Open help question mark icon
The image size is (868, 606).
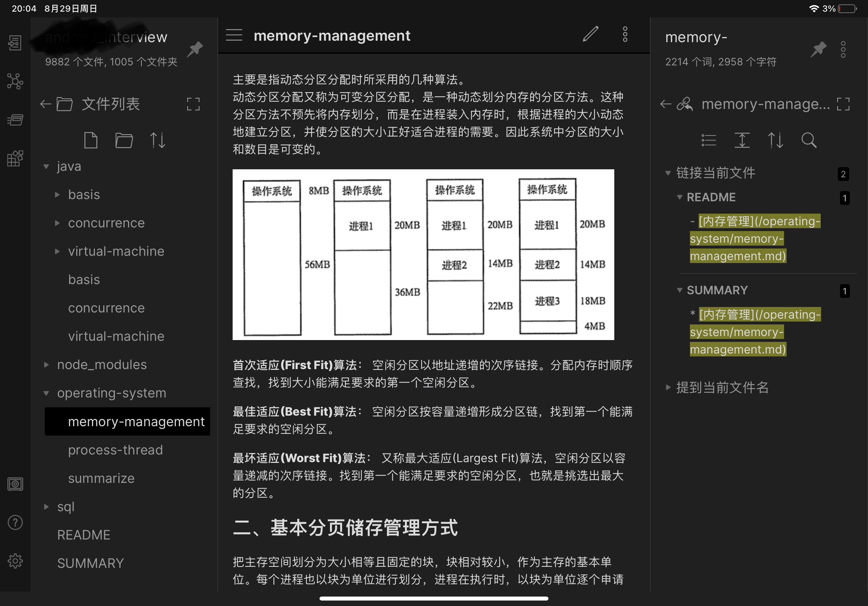[x=15, y=522]
